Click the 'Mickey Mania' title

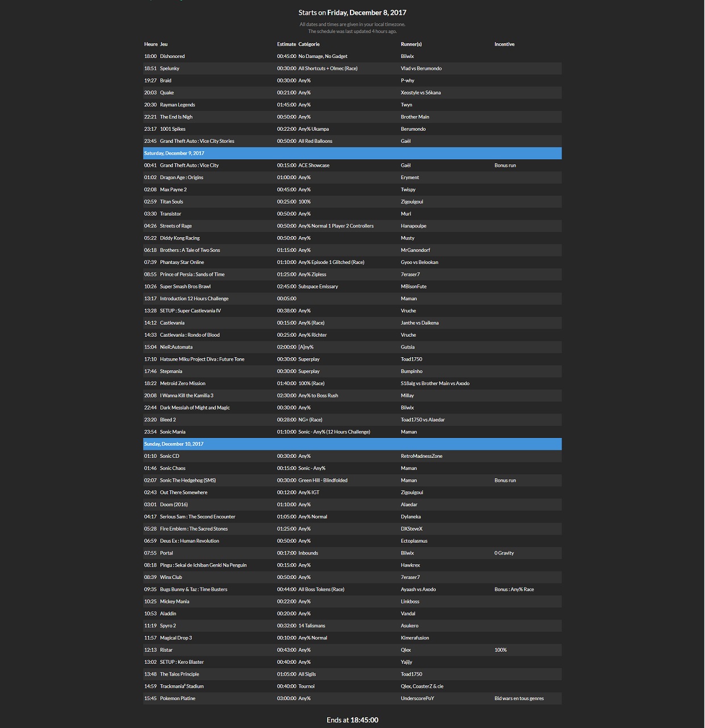tap(175, 602)
